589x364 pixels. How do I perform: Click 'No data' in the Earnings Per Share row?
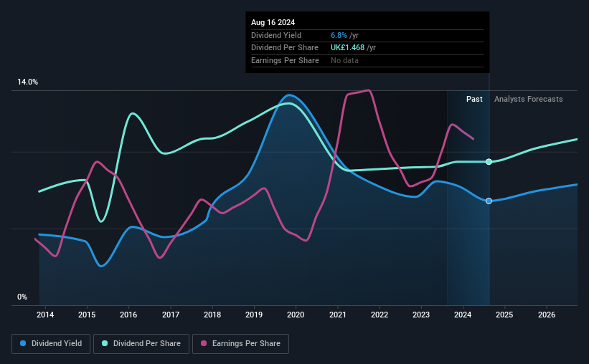344,60
